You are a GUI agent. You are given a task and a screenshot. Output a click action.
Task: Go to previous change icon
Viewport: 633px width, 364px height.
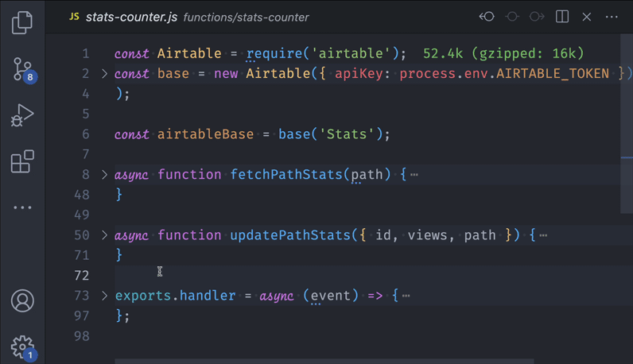[x=487, y=17]
